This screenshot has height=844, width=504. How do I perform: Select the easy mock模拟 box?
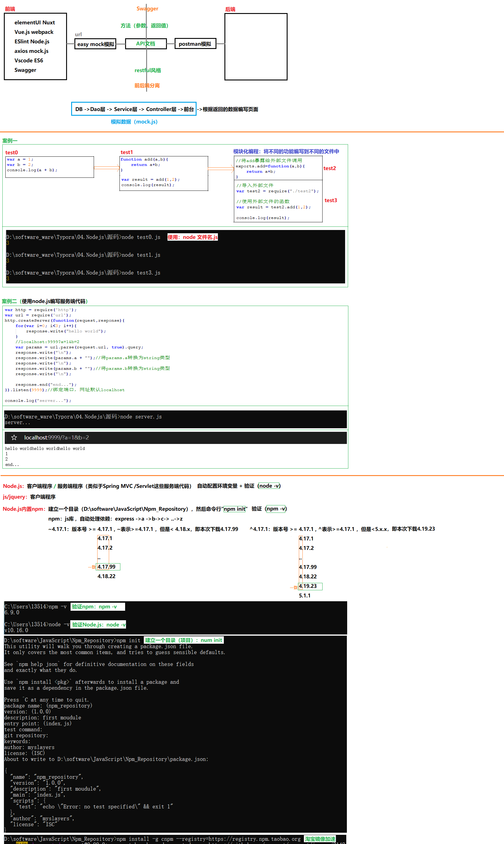(x=95, y=44)
